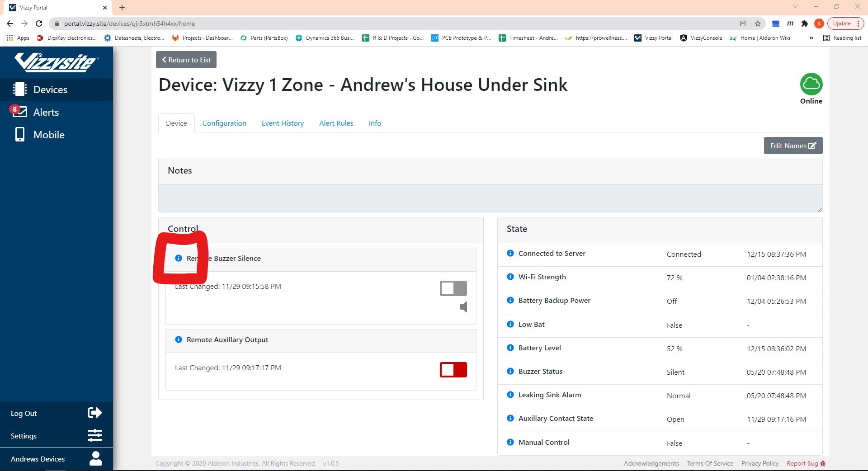
Task: Click Connected to Server timestamp 12/15 08:37:36 PM
Action: pyautogui.click(x=776, y=254)
